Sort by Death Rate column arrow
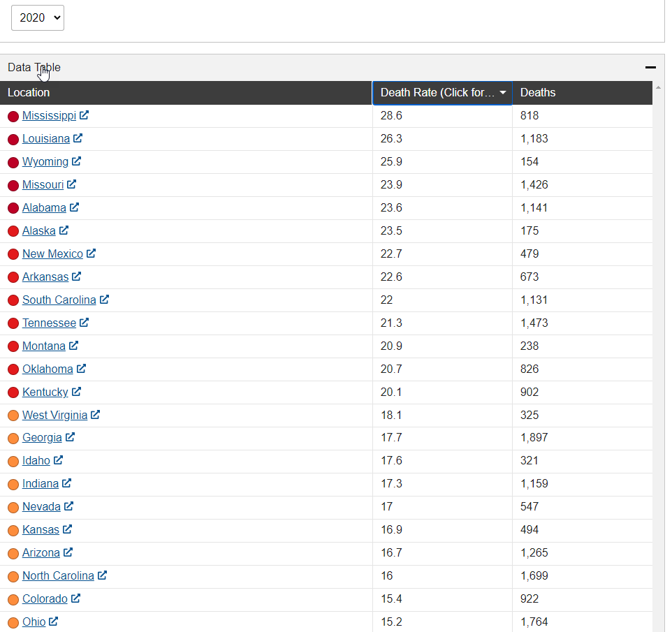 click(x=503, y=93)
